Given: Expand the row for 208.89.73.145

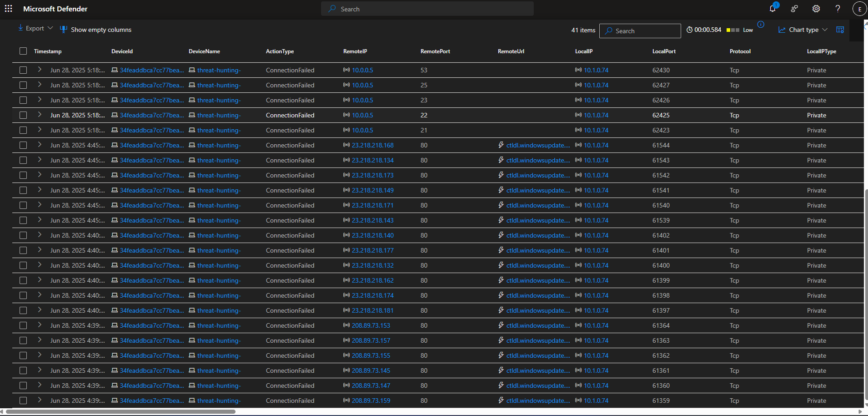Looking at the screenshot, I should tap(40, 370).
